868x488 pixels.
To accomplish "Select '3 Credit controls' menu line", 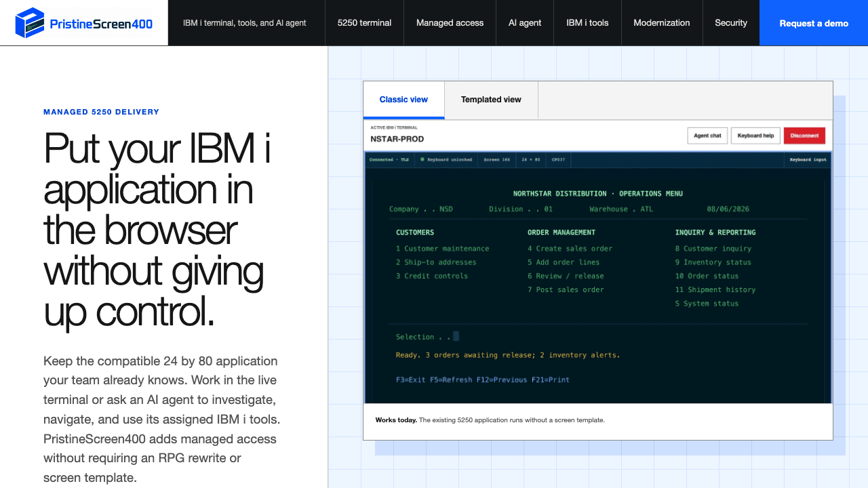I will pos(432,276).
